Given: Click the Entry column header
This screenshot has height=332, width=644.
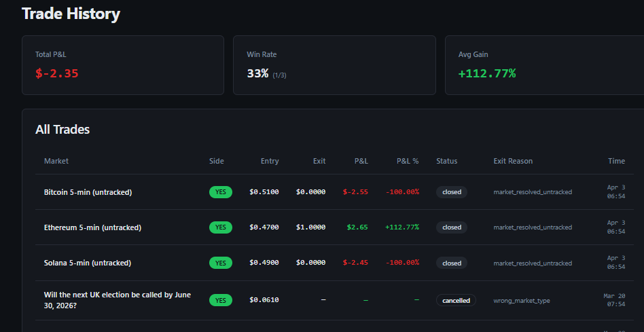Looking at the screenshot, I should pos(270,161).
